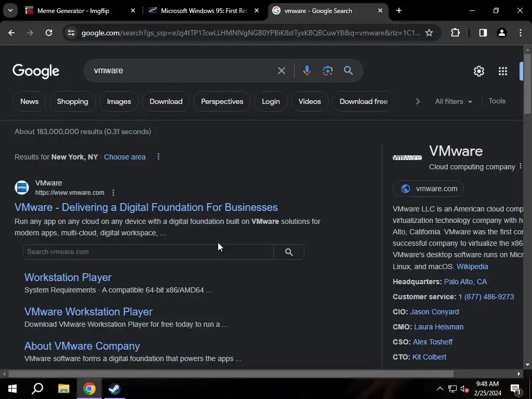Filter results by Videos
532x399 pixels.
[310, 101]
